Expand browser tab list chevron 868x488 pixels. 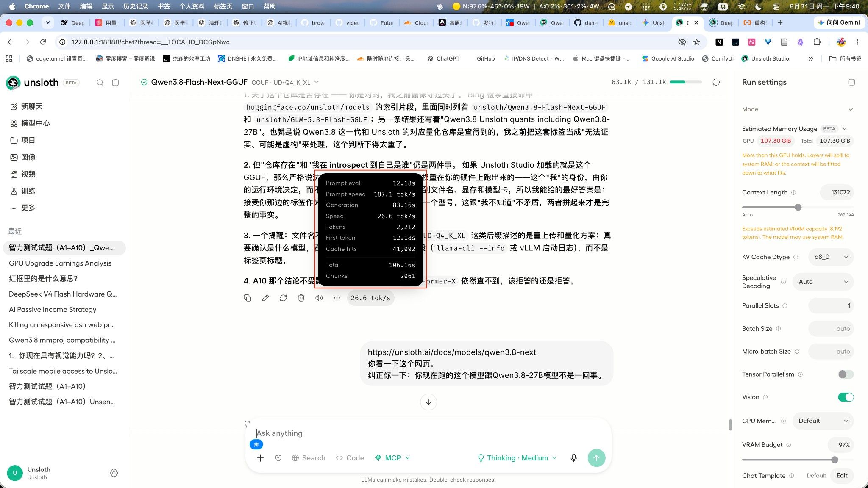(x=48, y=22)
